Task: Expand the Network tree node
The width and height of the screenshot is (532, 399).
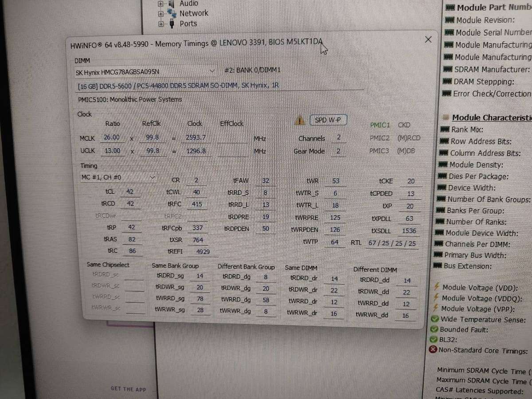Action: [161, 14]
